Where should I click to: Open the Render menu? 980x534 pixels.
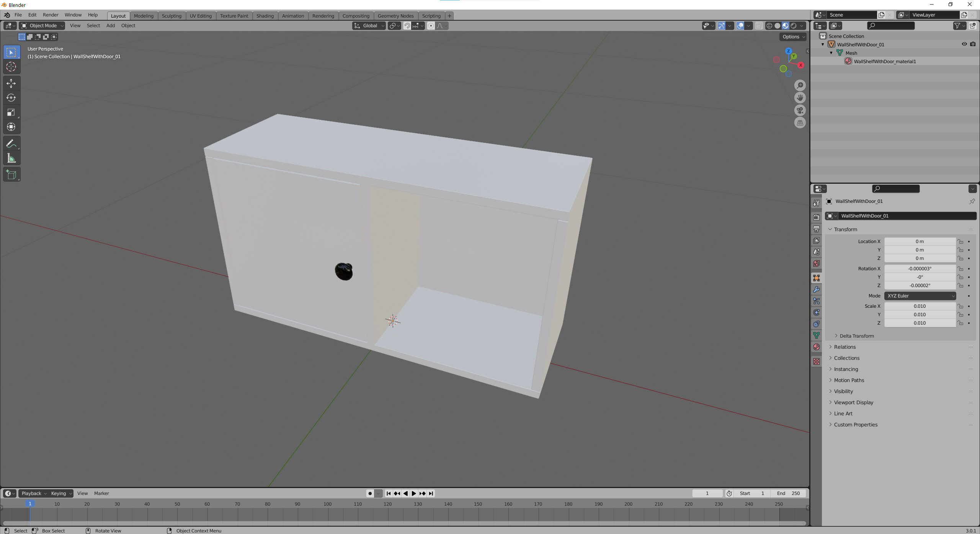[51, 15]
